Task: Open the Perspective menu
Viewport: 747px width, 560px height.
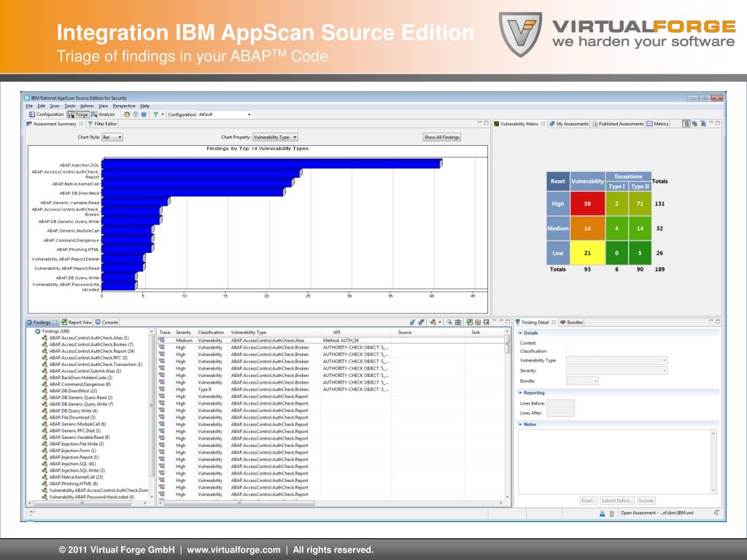Action: pyautogui.click(x=124, y=106)
